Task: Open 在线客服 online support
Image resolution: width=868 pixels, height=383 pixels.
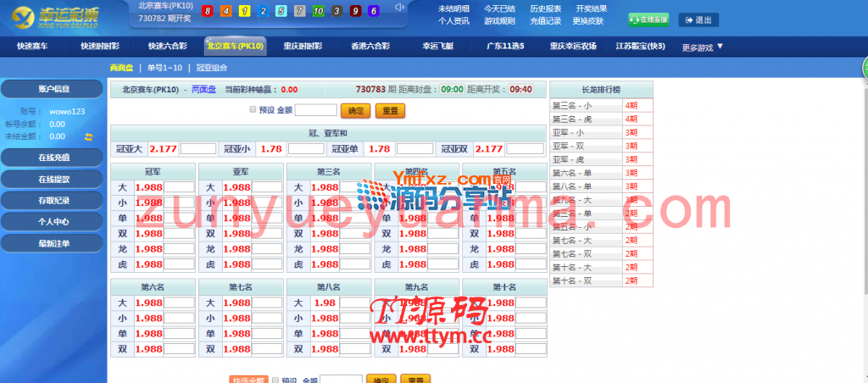Action: [x=648, y=20]
